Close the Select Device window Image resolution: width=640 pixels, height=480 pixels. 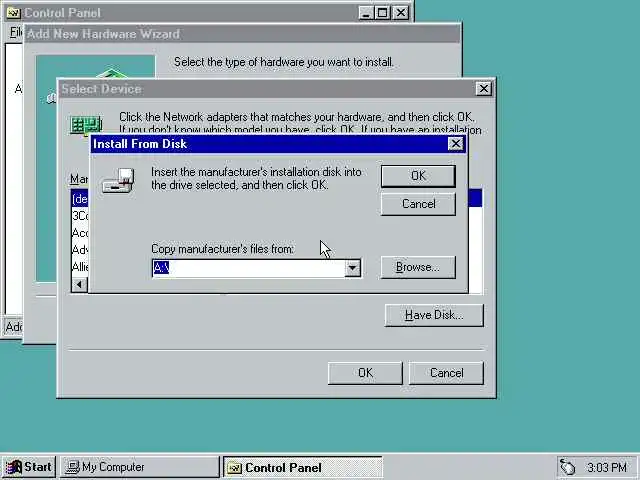(483, 89)
